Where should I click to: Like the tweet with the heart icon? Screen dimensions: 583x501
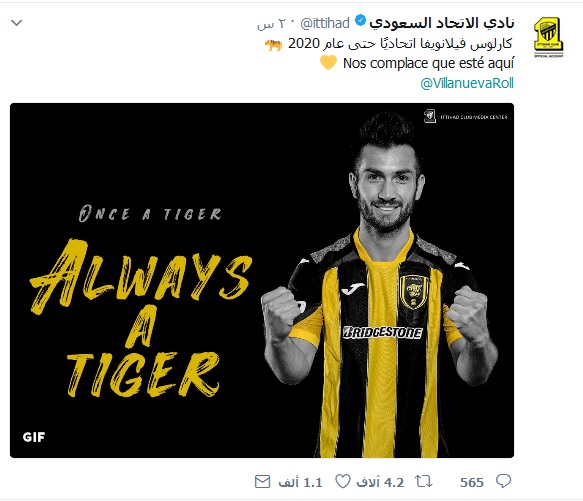pyautogui.click(x=343, y=481)
